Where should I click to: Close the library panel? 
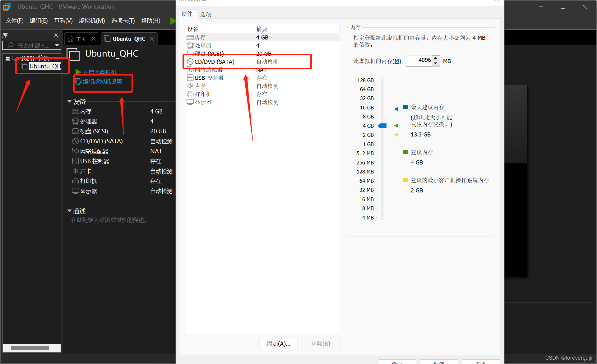pos(56,35)
